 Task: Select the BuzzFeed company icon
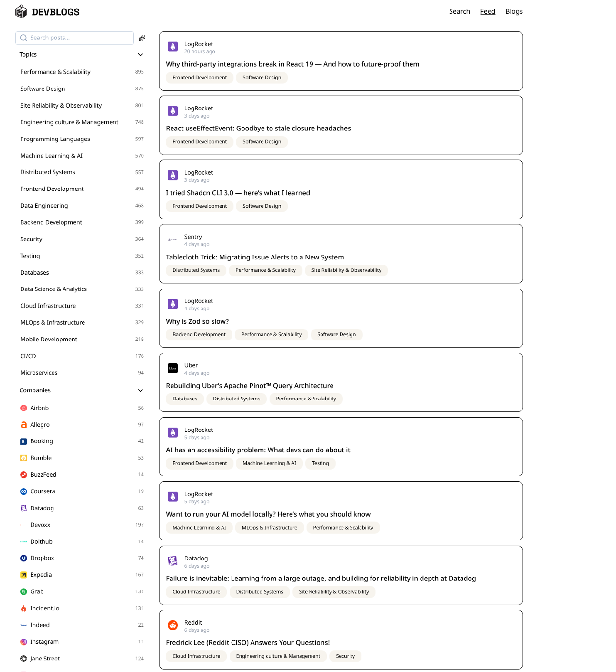coord(24,475)
